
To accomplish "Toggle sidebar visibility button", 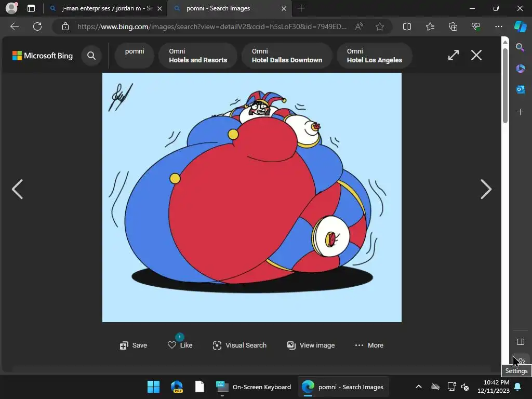I will (x=520, y=342).
